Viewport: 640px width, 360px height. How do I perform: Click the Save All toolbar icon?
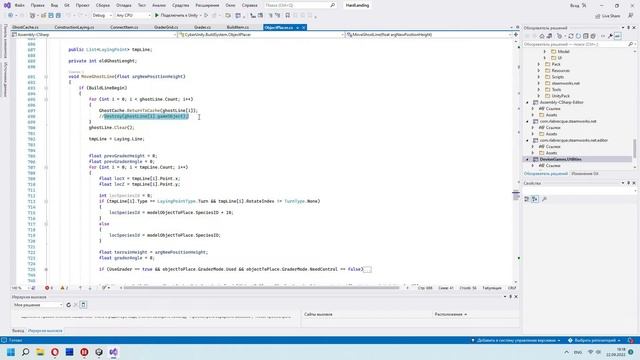tap(58, 16)
